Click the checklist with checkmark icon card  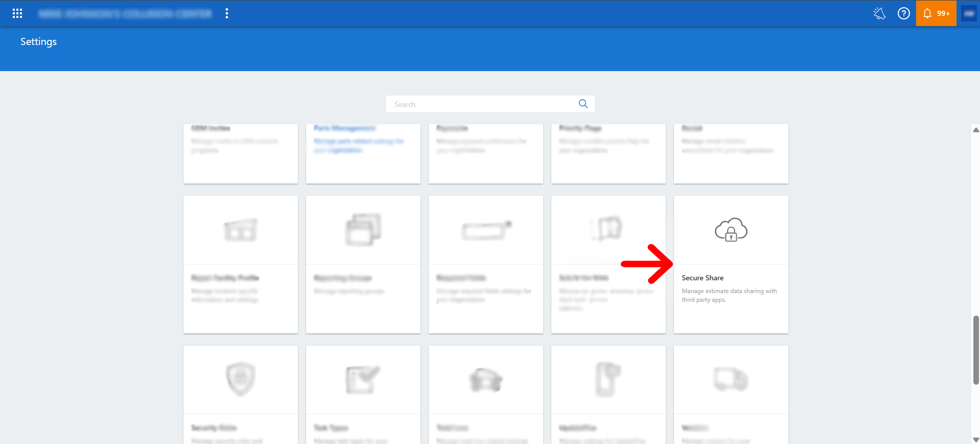click(x=363, y=395)
